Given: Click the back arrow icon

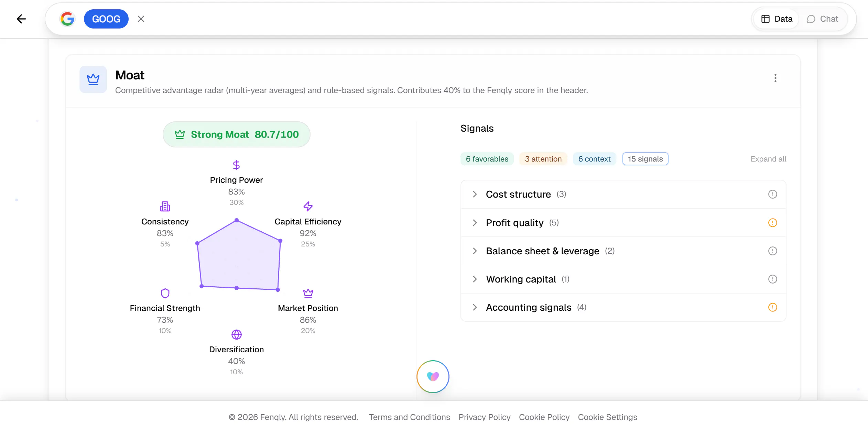Looking at the screenshot, I should [21, 19].
